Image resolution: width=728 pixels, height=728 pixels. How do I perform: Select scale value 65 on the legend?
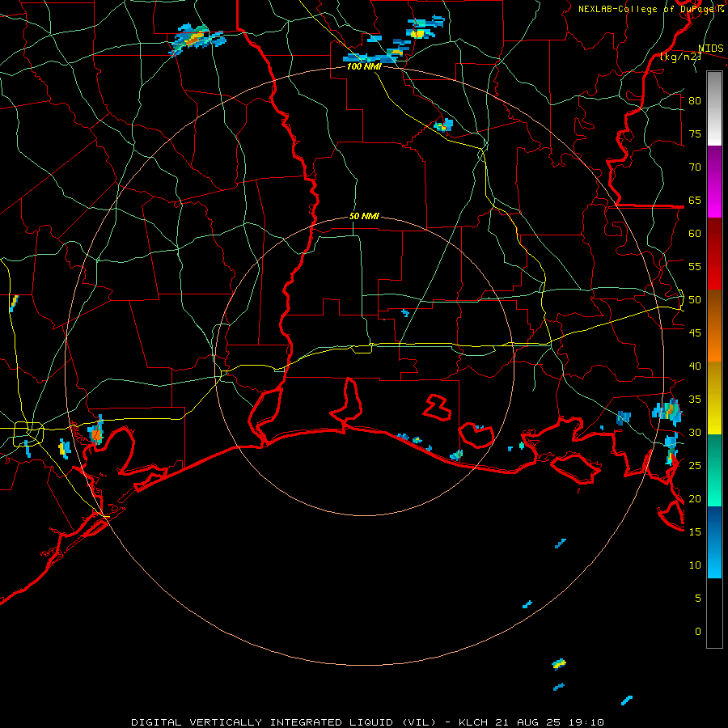pyautogui.click(x=695, y=200)
